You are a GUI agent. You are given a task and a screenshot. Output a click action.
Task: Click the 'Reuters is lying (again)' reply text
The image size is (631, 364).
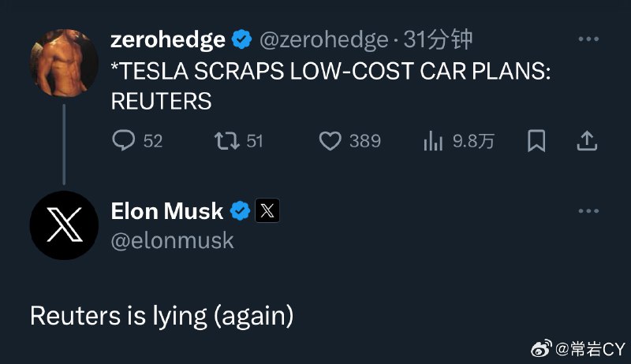point(162,316)
